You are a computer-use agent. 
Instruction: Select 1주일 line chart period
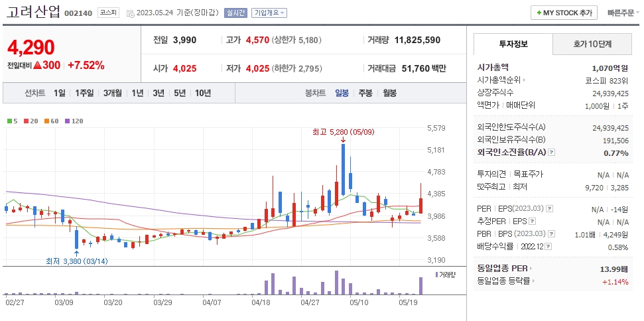click(x=84, y=93)
